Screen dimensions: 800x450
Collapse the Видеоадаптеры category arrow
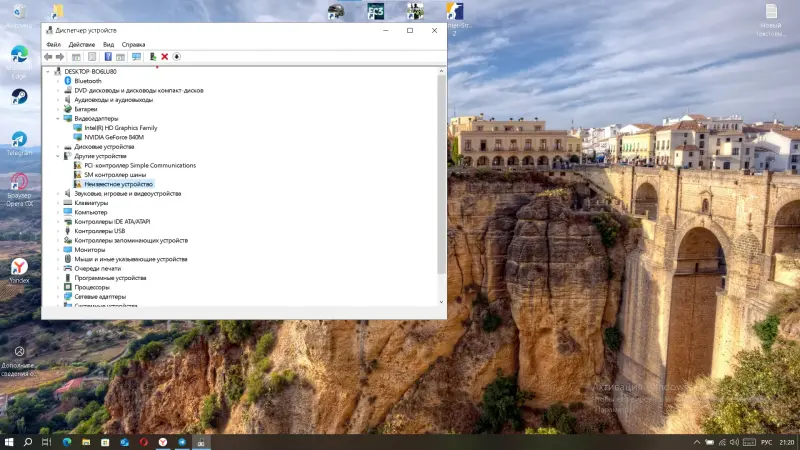pos(58,118)
